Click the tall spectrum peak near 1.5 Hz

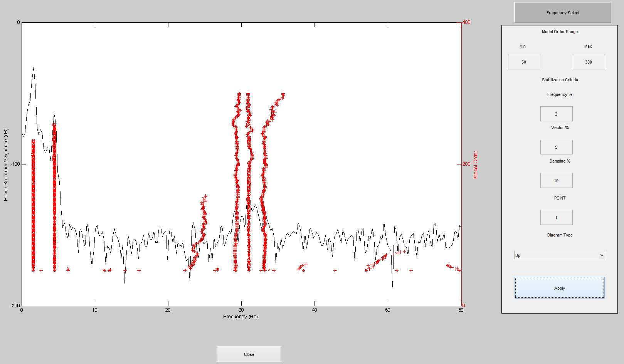34,68
